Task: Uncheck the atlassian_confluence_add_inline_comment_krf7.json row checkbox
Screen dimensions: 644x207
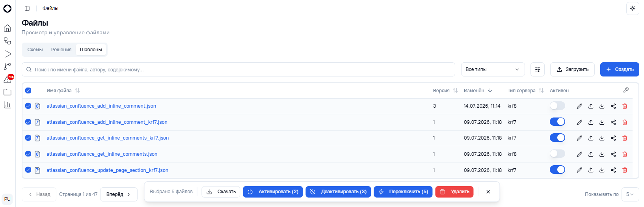Action: [28, 122]
